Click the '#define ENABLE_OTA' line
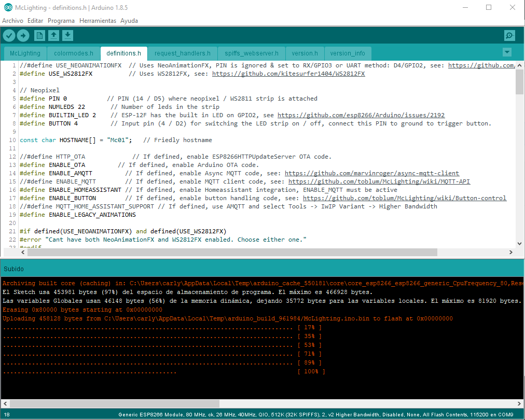The height and width of the screenshot is (420, 525). tap(139, 165)
